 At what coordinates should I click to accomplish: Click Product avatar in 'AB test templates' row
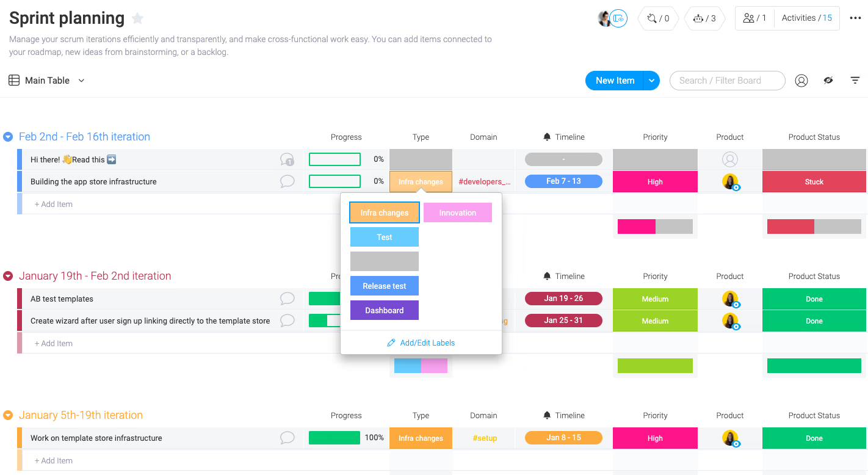(731, 299)
